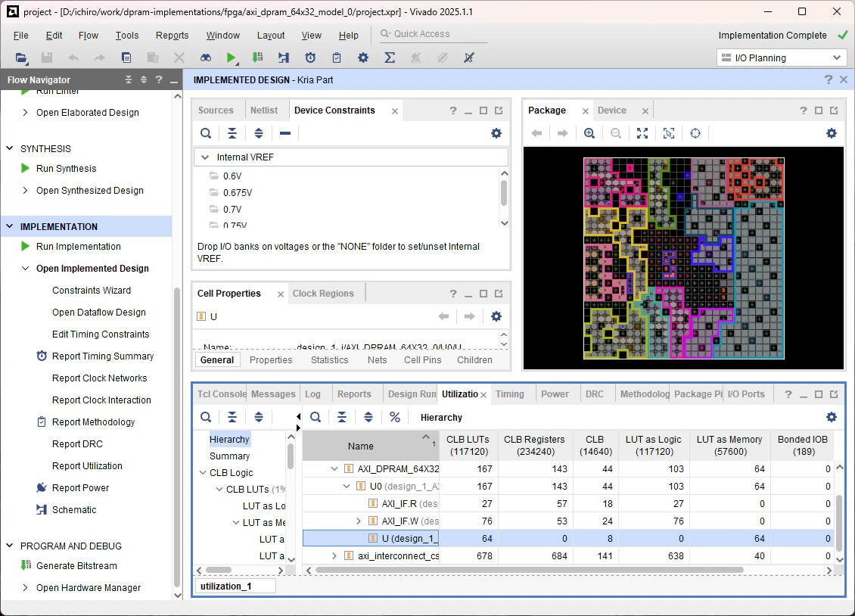Click the green Run arrow in toolbar

[231, 58]
